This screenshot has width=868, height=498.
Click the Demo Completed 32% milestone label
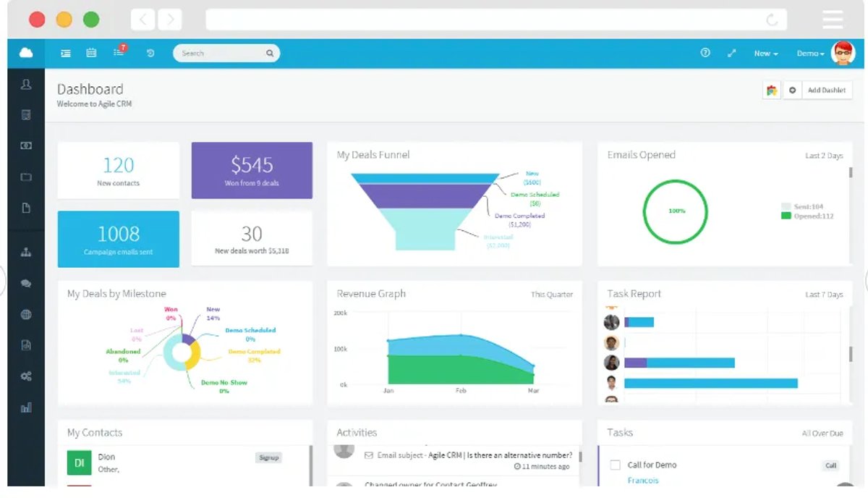tap(254, 355)
